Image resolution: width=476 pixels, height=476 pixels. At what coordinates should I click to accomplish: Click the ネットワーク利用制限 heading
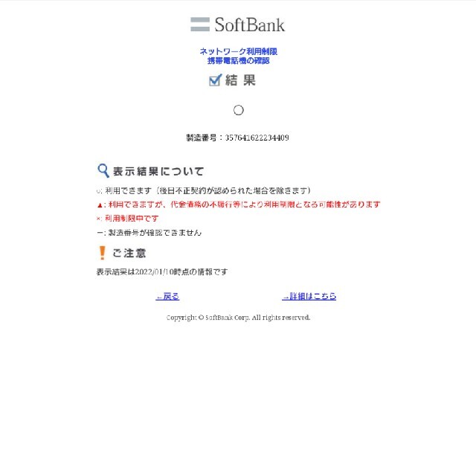pyautogui.click(x=238, y=51)
